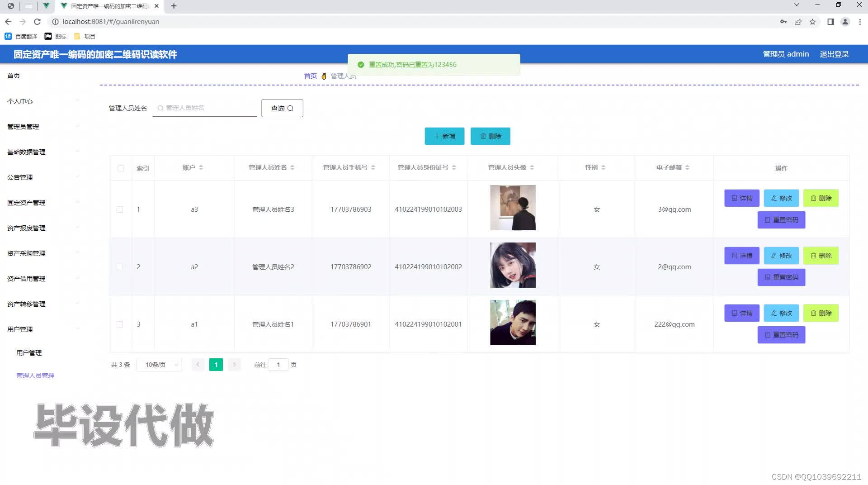The width and height of the screenshot is (868, 485).
Task: Click the page jump input next to 前往
Action: [x=278, y=364]
